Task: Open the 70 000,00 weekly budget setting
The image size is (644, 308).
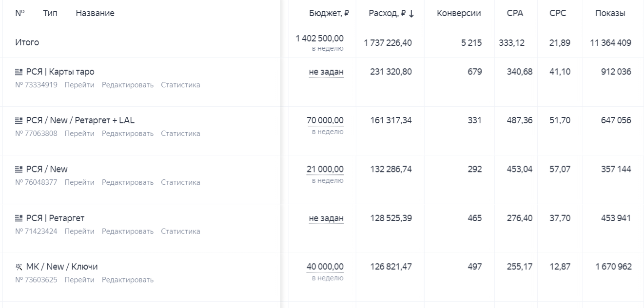Action: (x=325, y=120)
